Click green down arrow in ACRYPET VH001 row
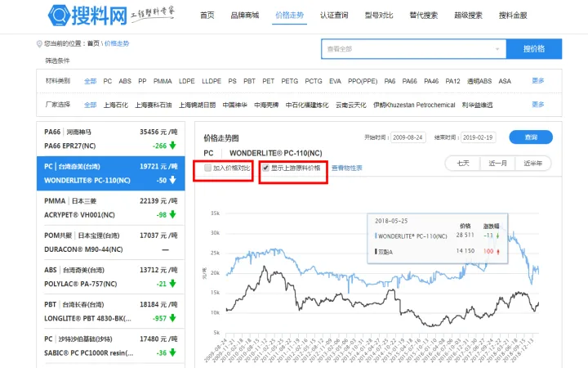 [x=172, y=214]
